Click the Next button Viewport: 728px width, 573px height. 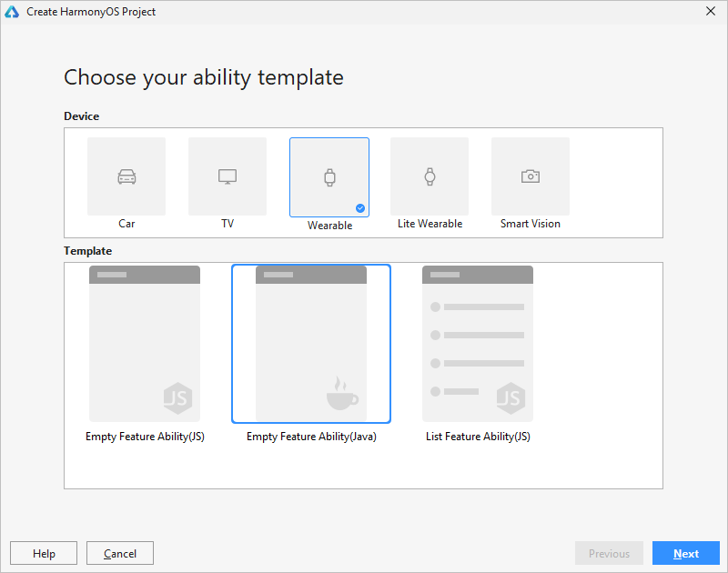click(686, 553)
